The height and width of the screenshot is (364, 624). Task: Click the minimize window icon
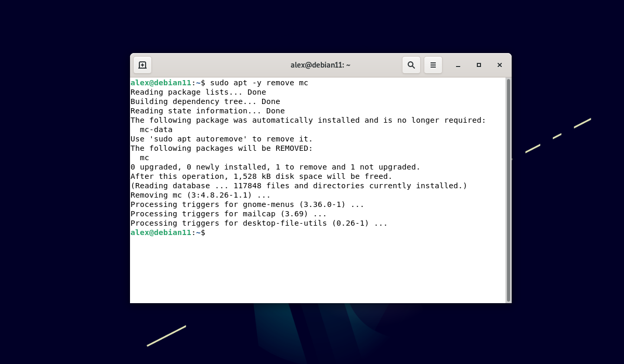[x=458, y=65]
